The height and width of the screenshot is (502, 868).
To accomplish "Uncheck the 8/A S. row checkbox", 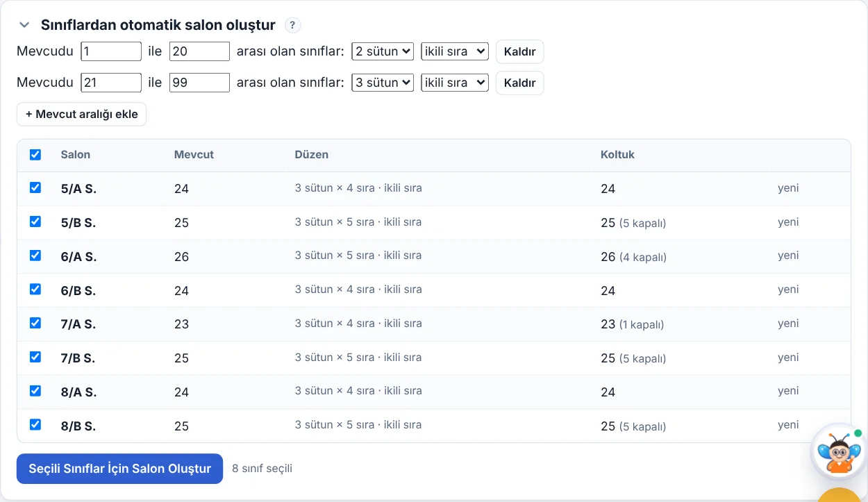I will [35, 391].
